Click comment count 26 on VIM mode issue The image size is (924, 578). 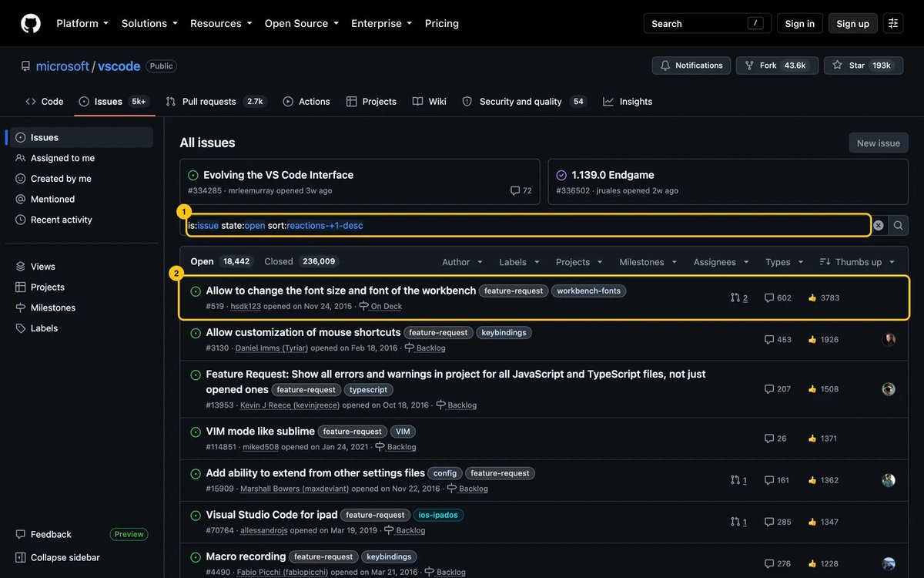tap(775, 439)
